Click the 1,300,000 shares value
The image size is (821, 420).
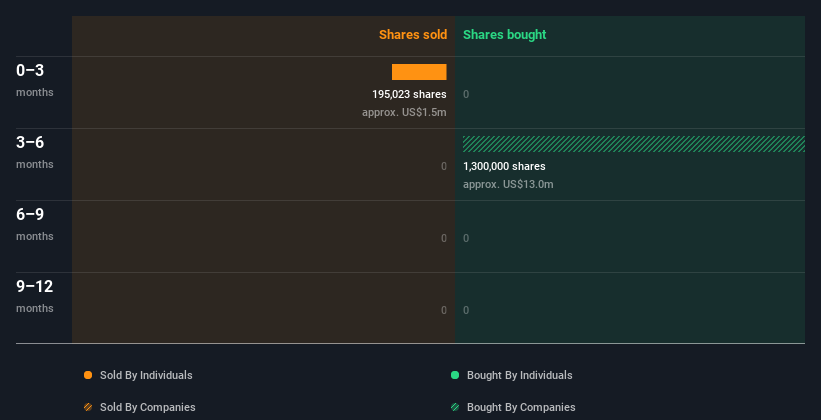click(504, 166)
